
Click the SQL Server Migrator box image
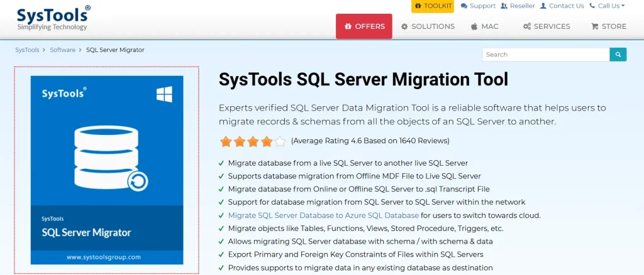[107, 170]
